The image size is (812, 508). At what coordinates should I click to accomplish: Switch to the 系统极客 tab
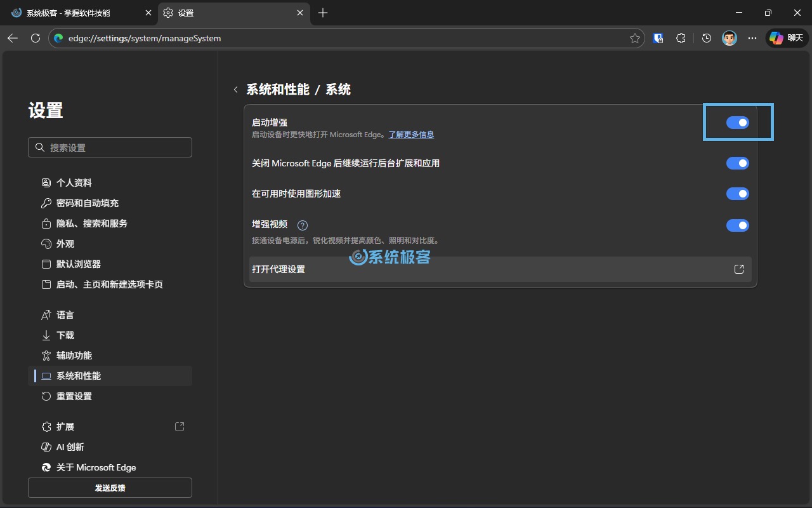[x=76, y=13]
